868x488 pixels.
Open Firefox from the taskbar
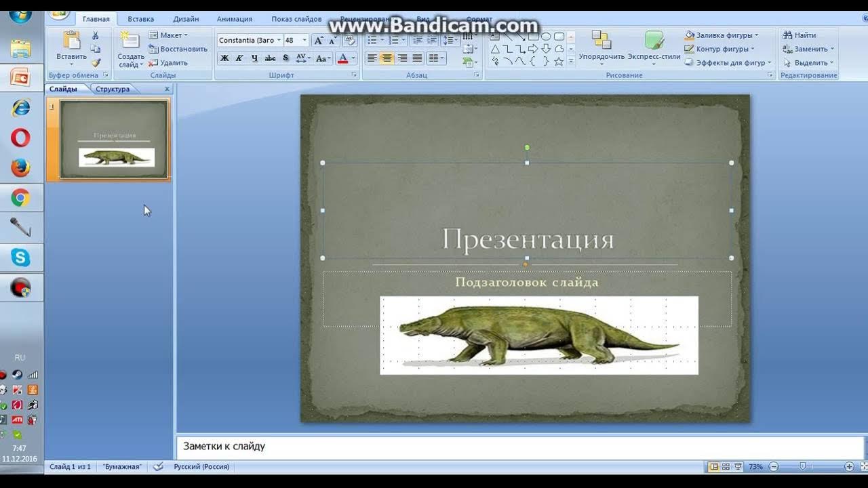coord(20,167)
